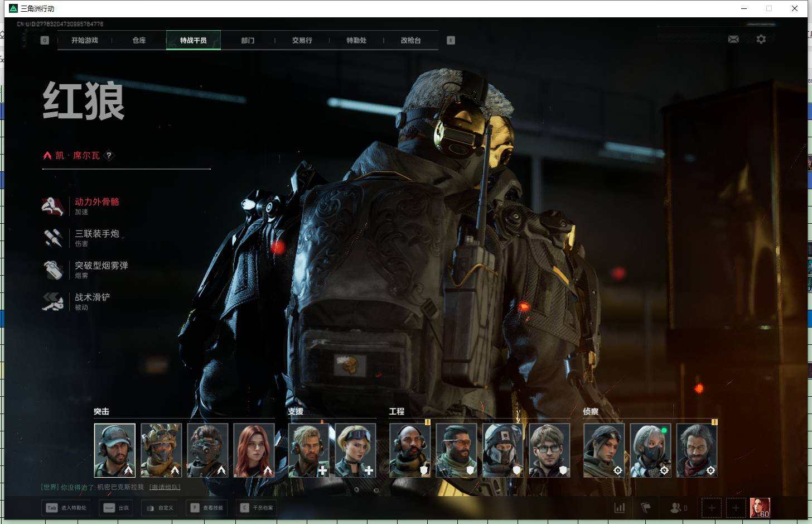Select the red-haired assault operator portrait
The height and width of the screenshot is (524, 812).
tap(254, 450)
